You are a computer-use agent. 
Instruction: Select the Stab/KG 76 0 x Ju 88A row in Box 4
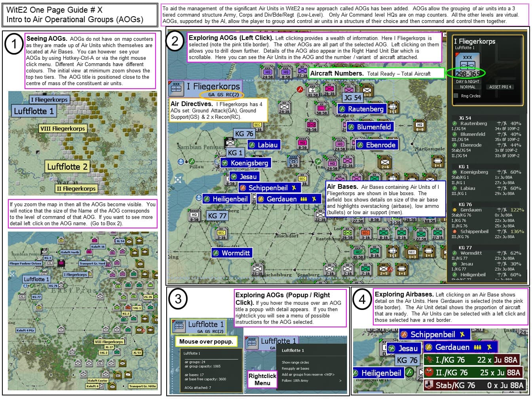click(475, 385)
